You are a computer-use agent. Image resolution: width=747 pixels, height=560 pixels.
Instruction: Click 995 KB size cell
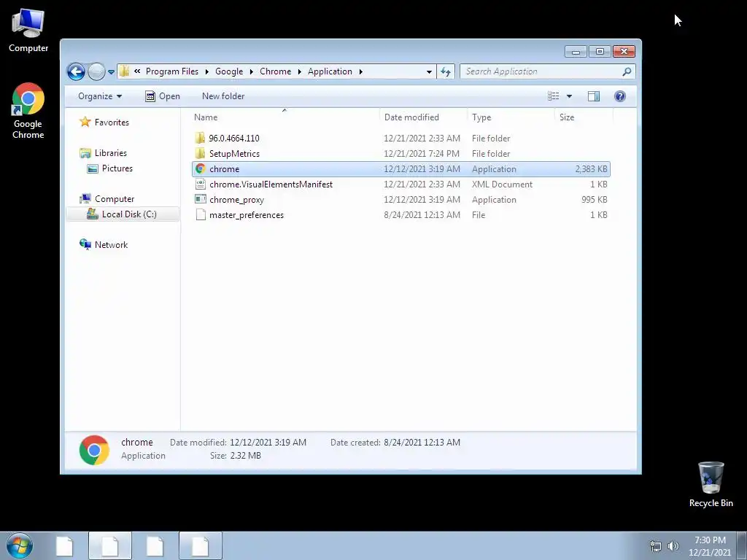[594, 200]
